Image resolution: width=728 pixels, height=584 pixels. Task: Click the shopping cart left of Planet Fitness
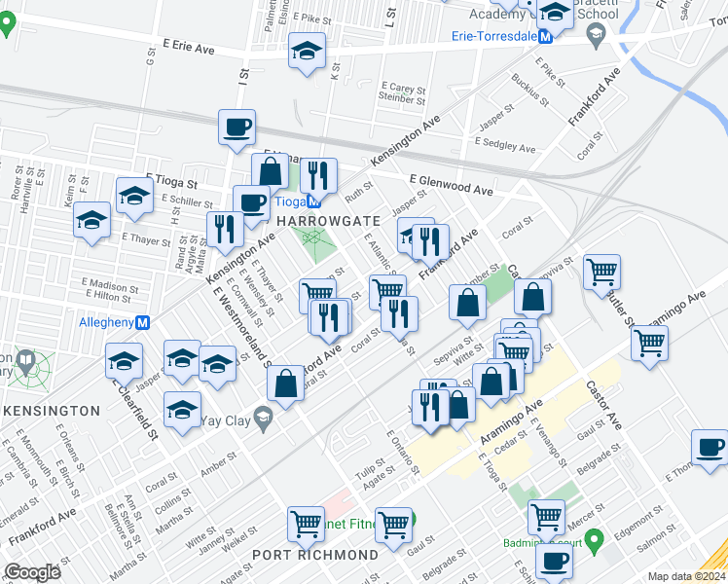coord(307,525)
